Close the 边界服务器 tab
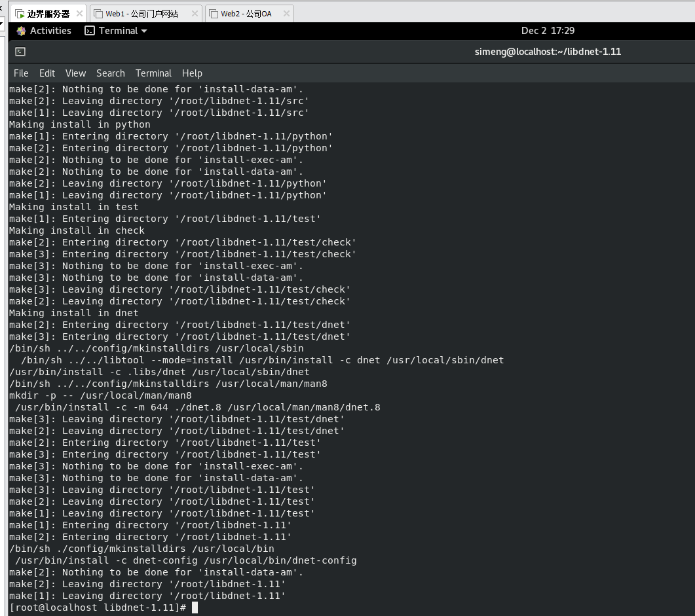Screen dimensions: 695x616 [80, 14]
